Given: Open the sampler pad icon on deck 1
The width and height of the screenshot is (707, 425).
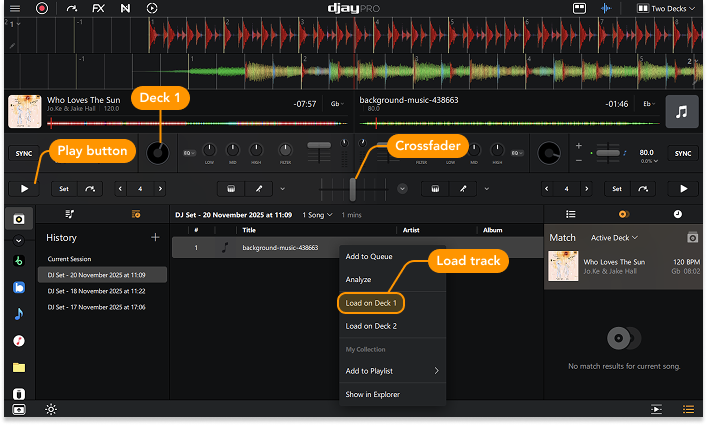Looking at the screenshot, I should (x=231, y=189).
